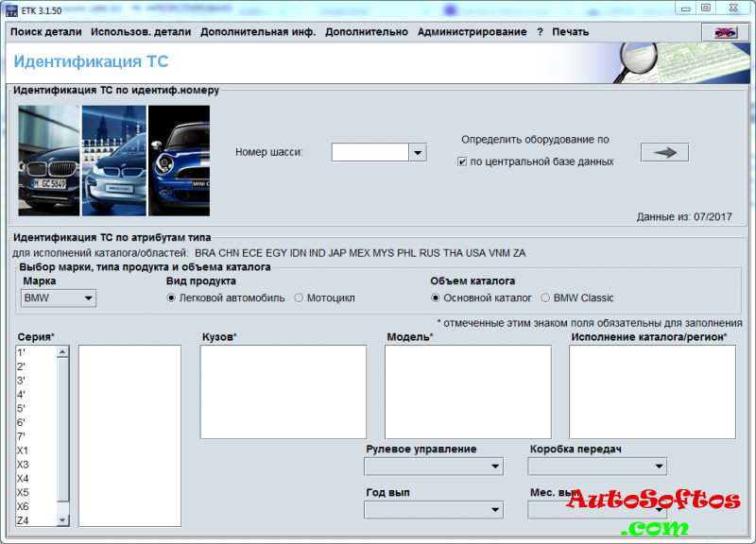Open the Администрирование menu

[x=472, y=32]
